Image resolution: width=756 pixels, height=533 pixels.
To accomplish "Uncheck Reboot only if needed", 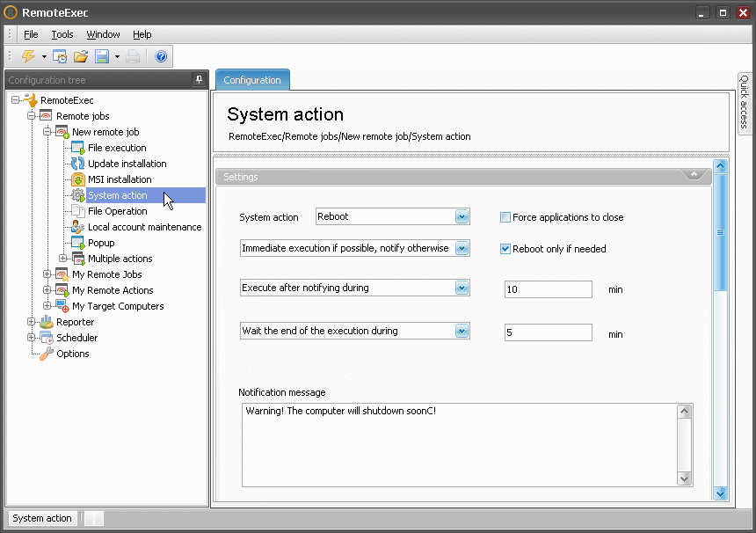I will tap(505, 249).
